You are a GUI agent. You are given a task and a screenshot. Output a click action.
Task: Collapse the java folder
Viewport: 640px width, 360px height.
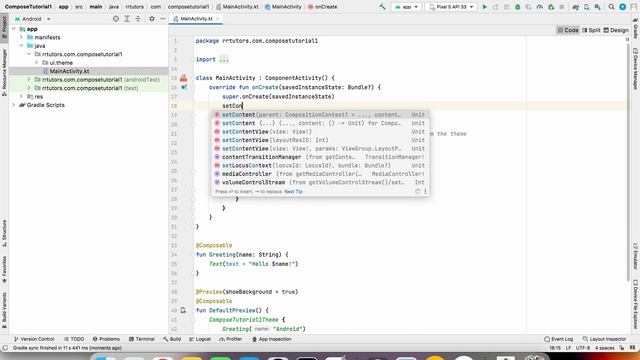pyautogui.click(x=22, y=46)
